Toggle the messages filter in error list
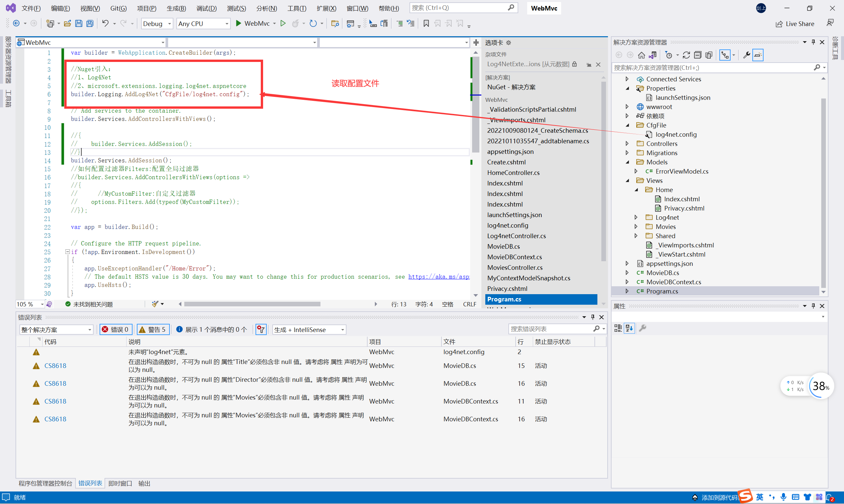The height and width of the screenshot is (504, 844). point(212,329)
